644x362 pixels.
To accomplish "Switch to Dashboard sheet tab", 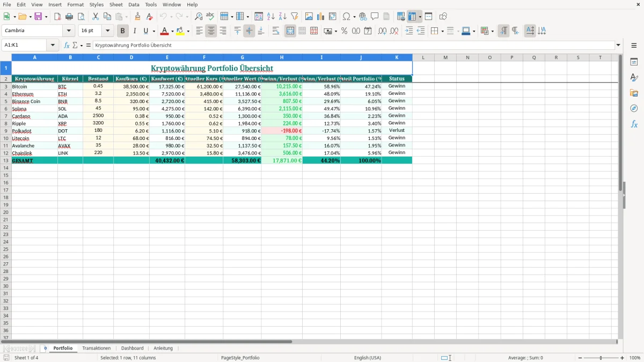I will click(x=133, y=348).
